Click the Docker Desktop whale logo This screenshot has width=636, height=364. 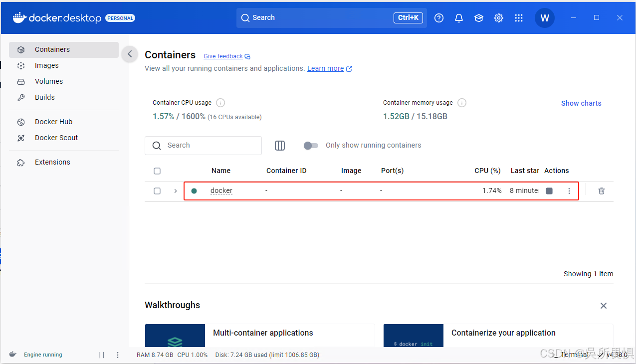pyautogui.click(x=19, y=17)
